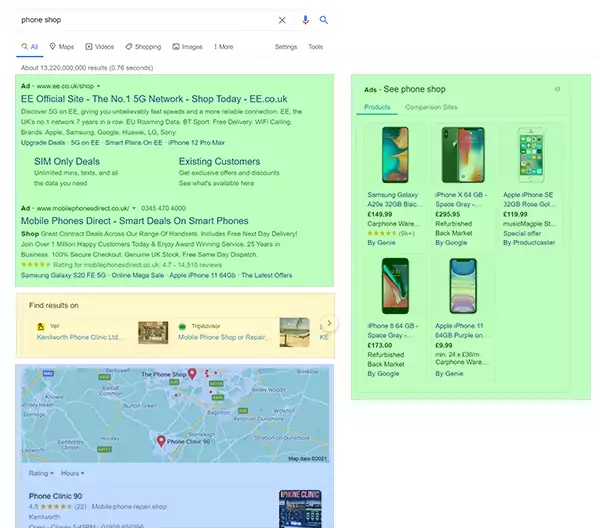Open the iPhone 12 Pro Max link
Image resolution: width=600 pixels, height=528 pixels.
[x=196, y=143]
